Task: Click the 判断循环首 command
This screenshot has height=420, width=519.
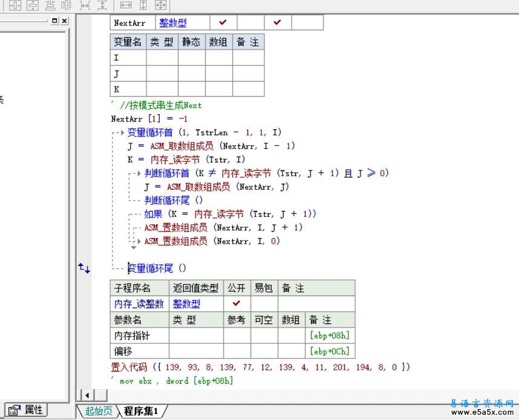Action: click(167, 173)
